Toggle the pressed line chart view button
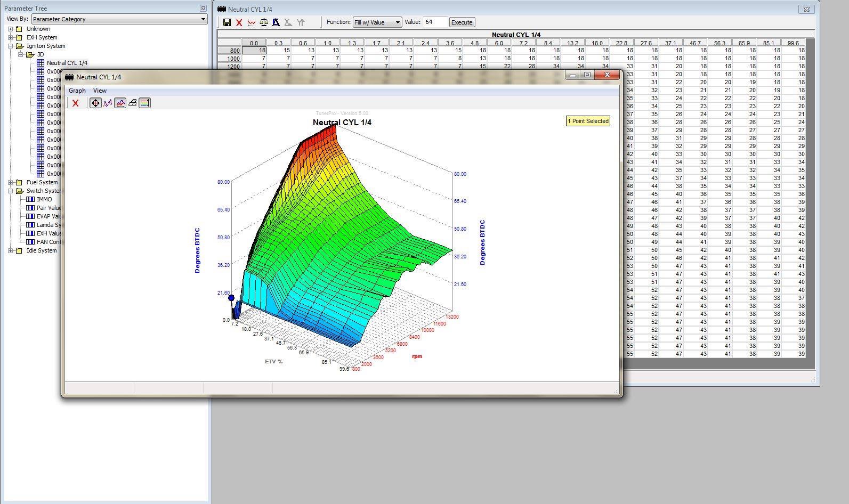 point(120,103)
